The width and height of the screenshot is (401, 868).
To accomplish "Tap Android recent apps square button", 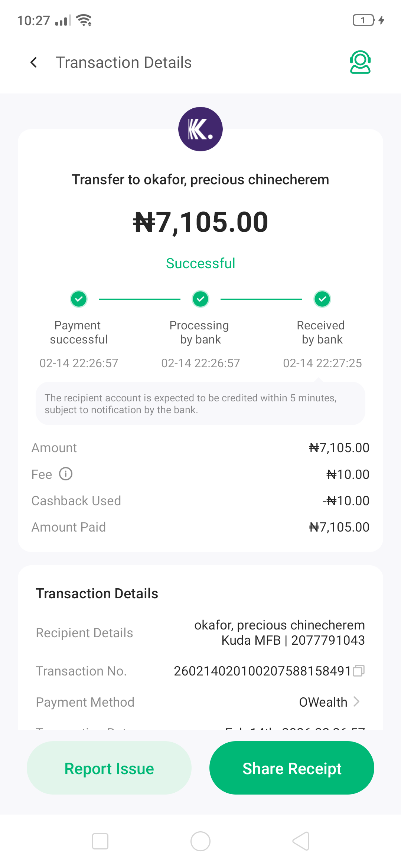I will [x=100, y=841].
